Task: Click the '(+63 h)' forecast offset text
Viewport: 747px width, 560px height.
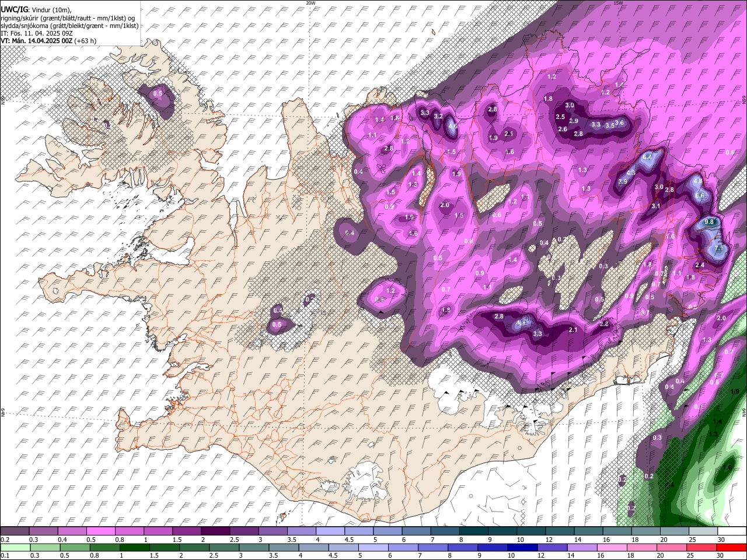Action: (85, 41)
